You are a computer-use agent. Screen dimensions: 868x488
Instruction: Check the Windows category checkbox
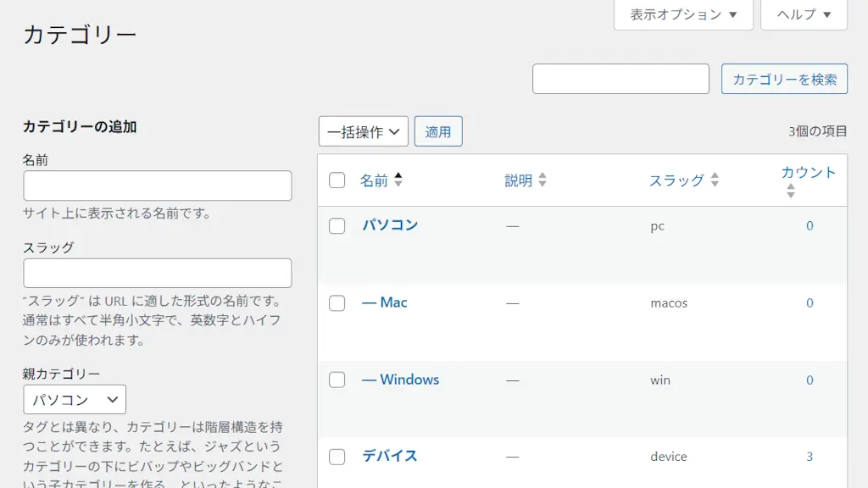tap(337, 380)
